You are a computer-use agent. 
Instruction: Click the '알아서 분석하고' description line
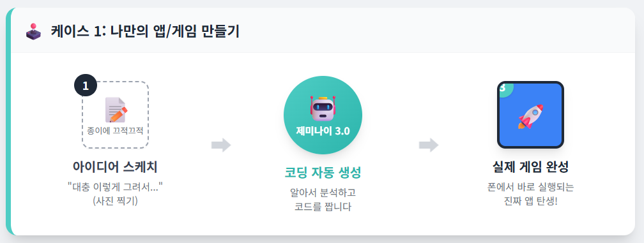pos(323,192)
